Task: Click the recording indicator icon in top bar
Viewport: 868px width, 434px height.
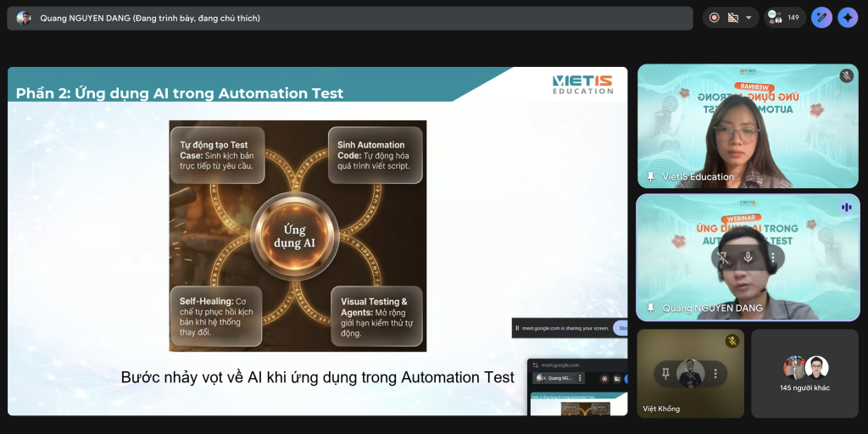Action: coord(714,18)
